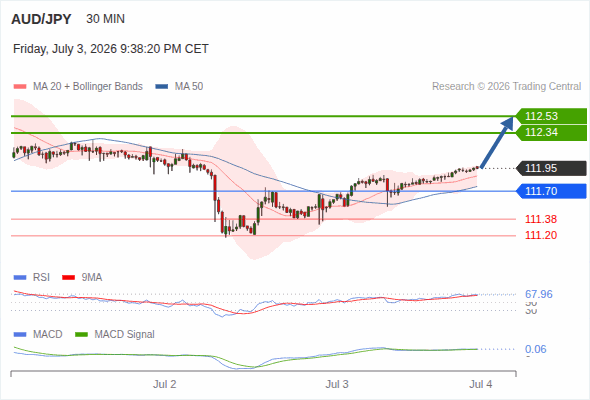Click the MA 20 + Bollinger Bands legend swatch
Screen dimensions: 590x400
(x=20, y=87)
